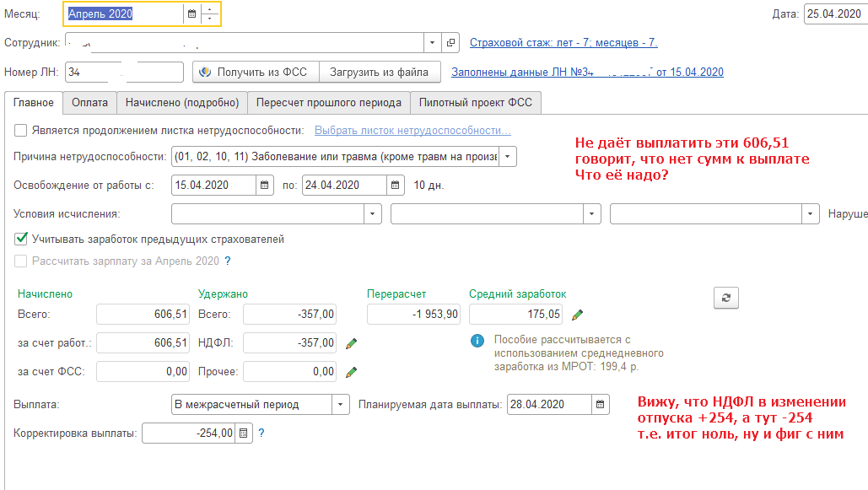
Task: Click the Номер ЛН input field
Action: tap(124, 73)
